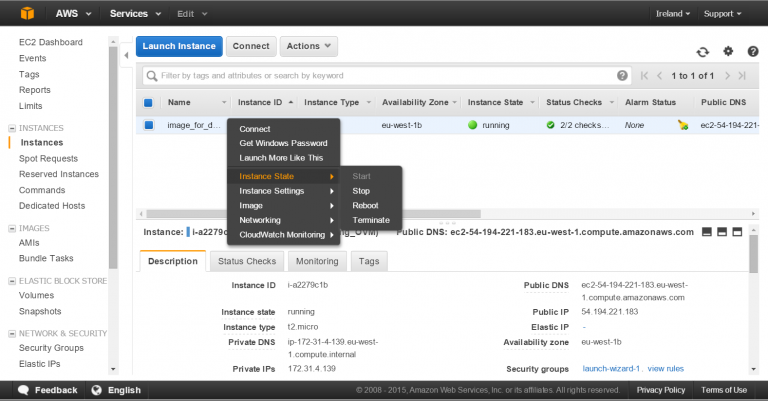This screenshot has width=768, height=401.
Task: Click the details pane vertical scrollbar
Action: [753, 255]
